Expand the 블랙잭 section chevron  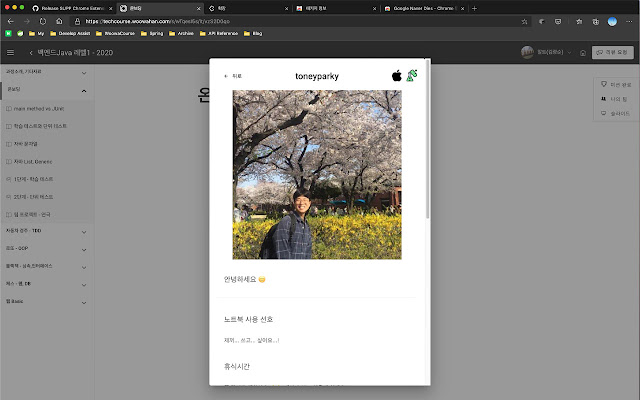pos(84,267)
